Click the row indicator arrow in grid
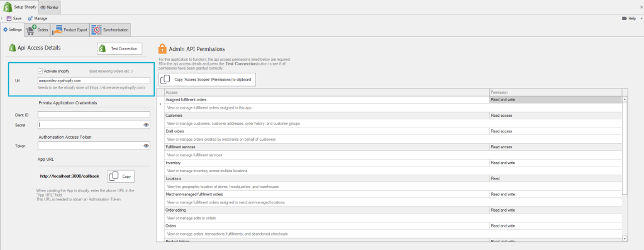The height and width of the screenshot is (250, 644). (160, 104)
